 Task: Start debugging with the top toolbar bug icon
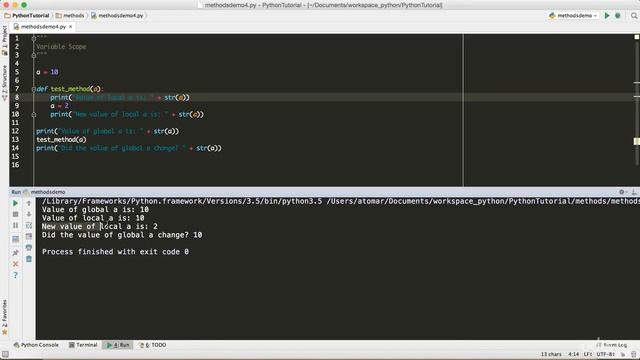[618, 16]
